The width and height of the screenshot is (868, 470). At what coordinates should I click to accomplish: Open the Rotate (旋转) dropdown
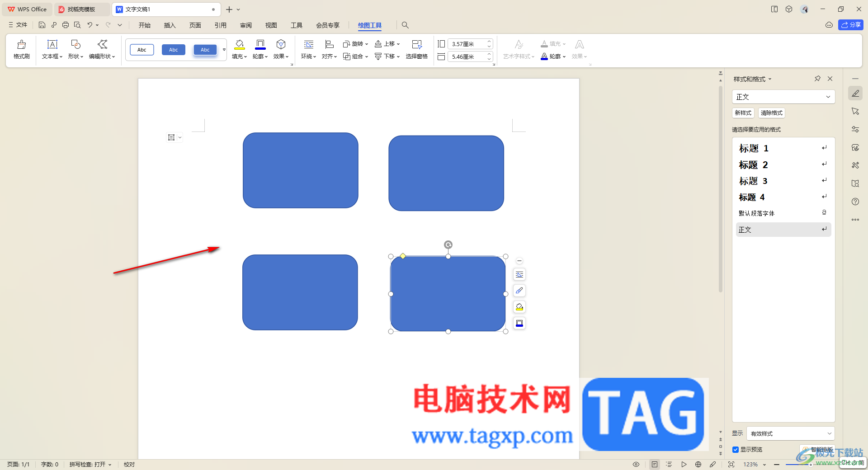(x=355, y=44)
